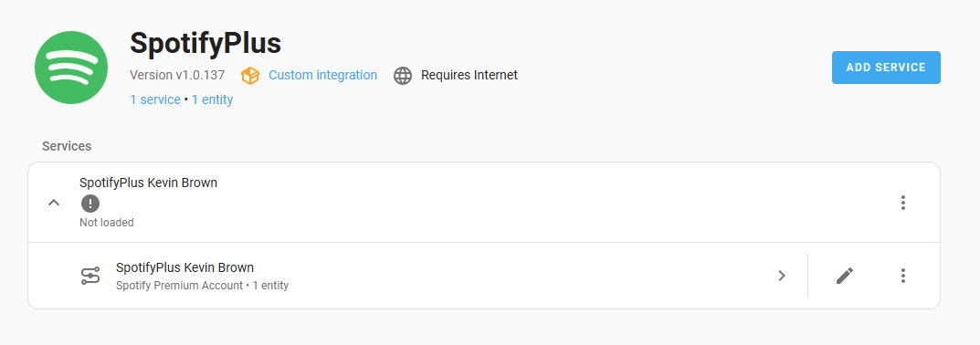
Task: Open the Custom integration link
Action: tap(322, 75)
